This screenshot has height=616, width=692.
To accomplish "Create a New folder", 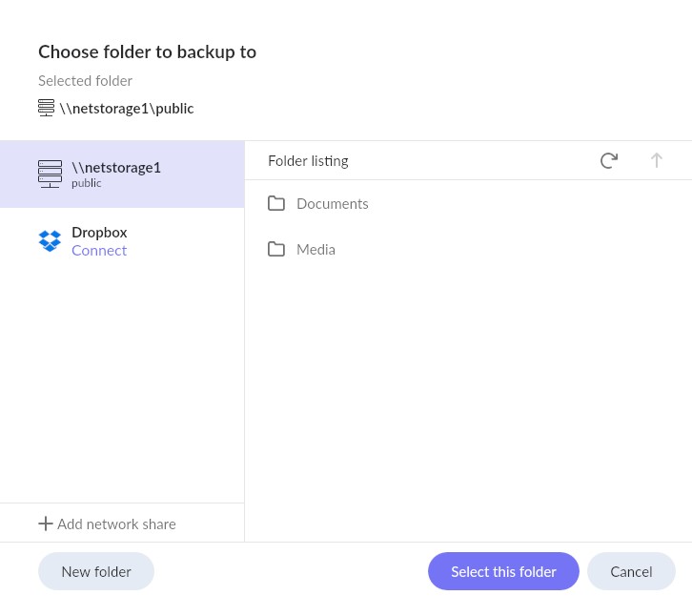I will click(x=96, y=571).
